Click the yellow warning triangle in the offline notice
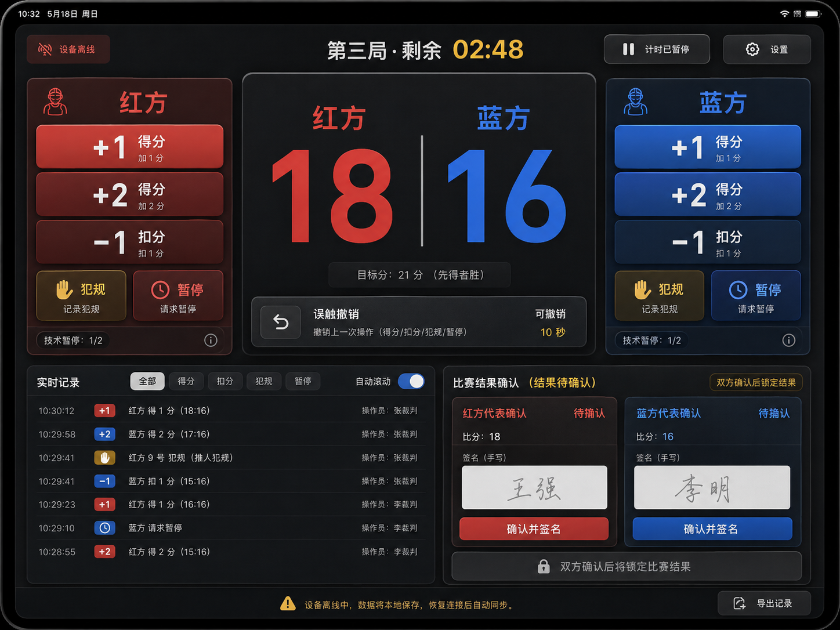The image size is (840, 630). tap(288, 604)
